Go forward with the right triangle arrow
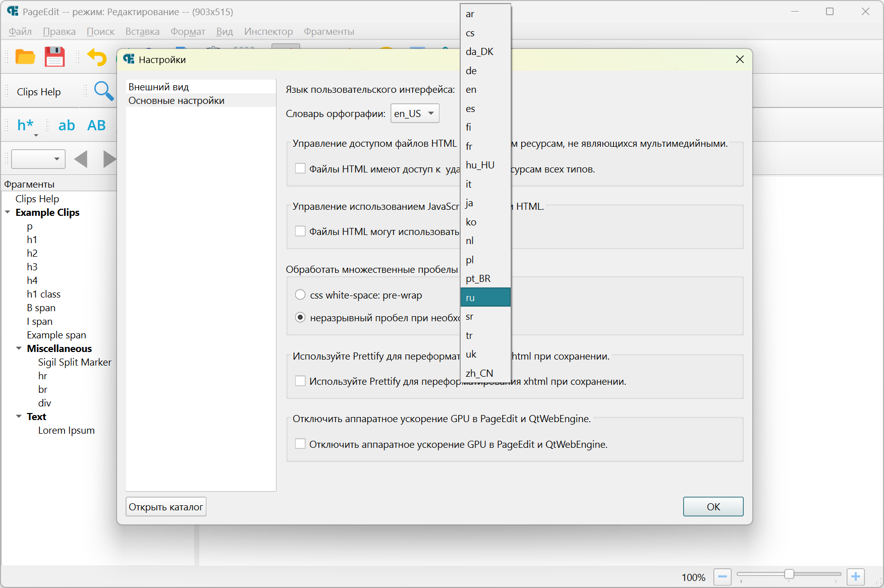The width and height of the screenshot is (884, 588). click(x=109, y=159)
